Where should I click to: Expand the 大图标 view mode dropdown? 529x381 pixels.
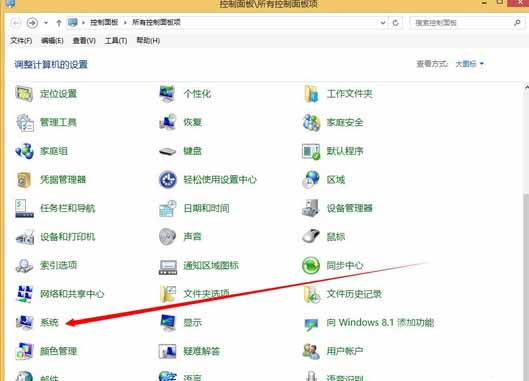point(469,64)
